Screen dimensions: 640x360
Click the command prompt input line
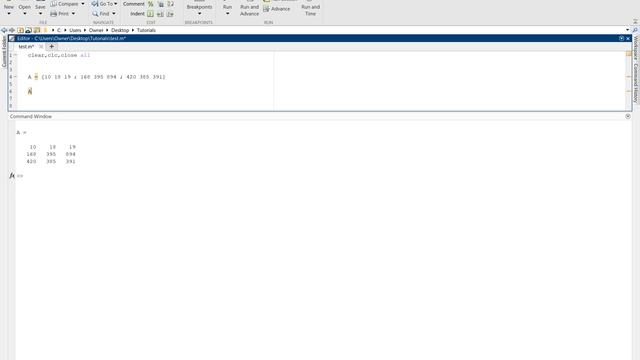coord(322,176)
